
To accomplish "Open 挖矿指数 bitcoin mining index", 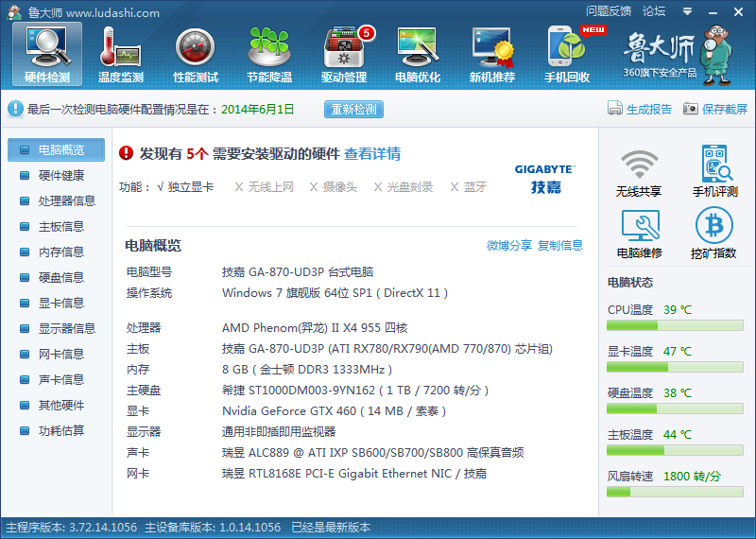I will tap(714, 233).
